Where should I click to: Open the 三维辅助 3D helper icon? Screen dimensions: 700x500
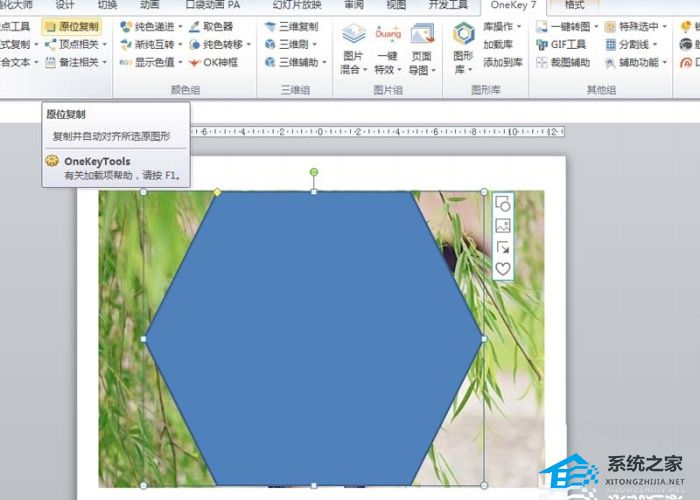[x=270, y=62]
